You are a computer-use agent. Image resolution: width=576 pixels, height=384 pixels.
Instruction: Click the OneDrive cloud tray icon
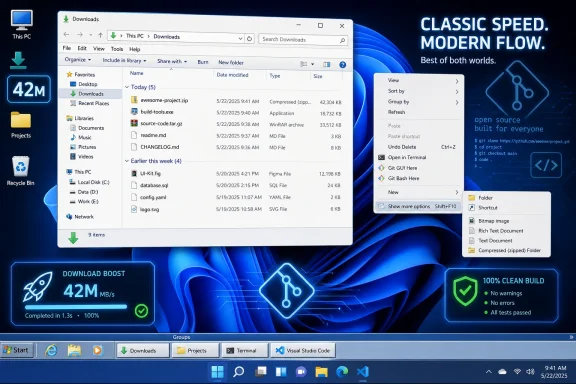click(502, 372)
